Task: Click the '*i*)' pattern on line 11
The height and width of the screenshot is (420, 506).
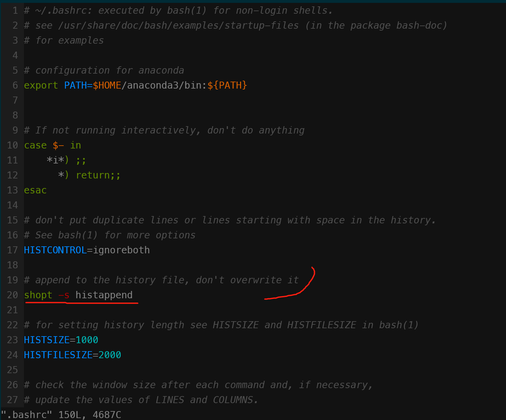Action: point(58,160)
